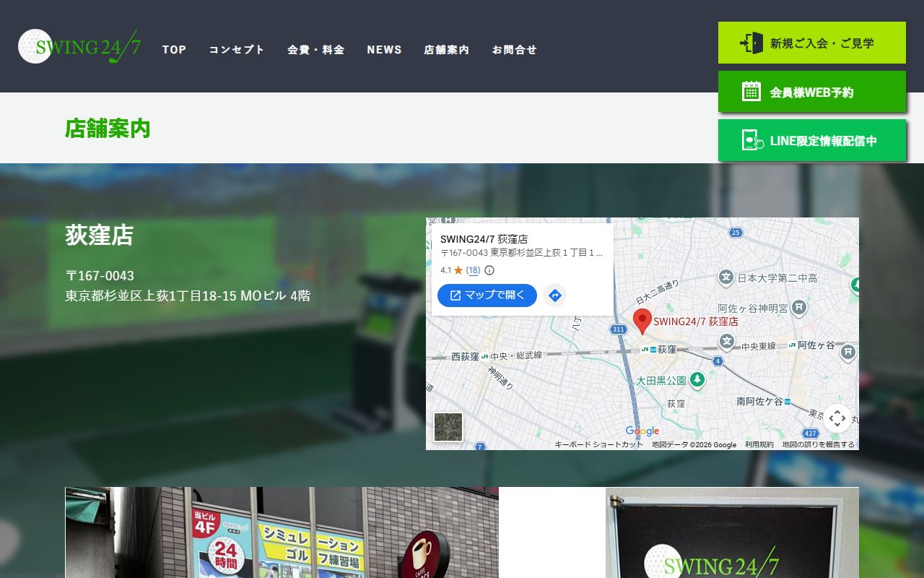The height and width of the screenshot is (578, 924).
Task: Click the 南阿佐ケ谷 station label
Action: (x=759, y=401)
